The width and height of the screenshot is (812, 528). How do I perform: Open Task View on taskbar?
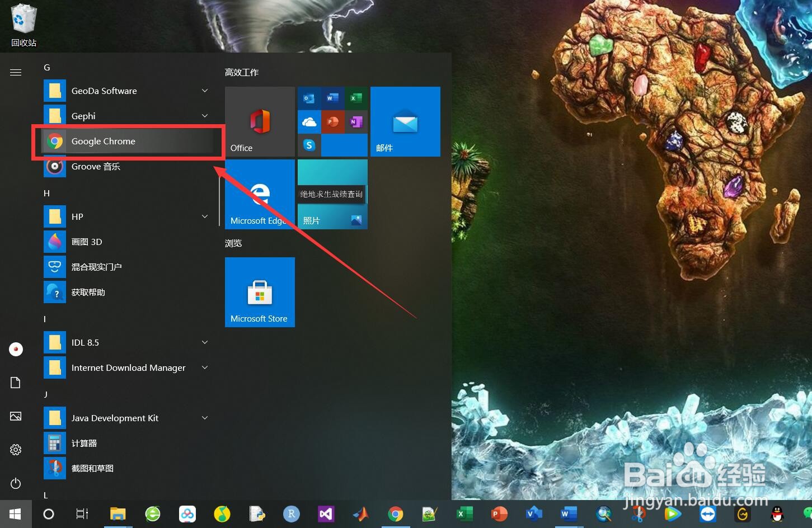coord(82,513)
